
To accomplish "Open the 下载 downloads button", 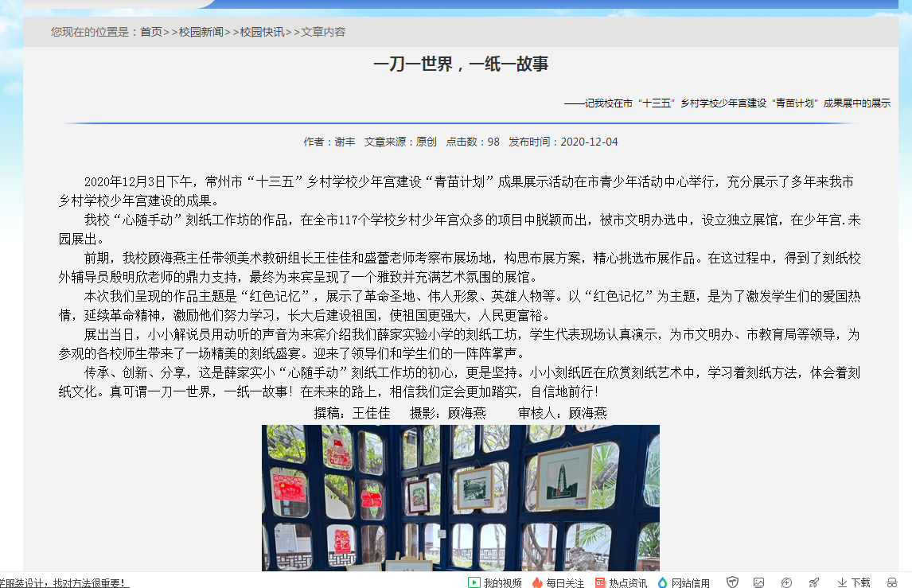I will coord(854,582).
